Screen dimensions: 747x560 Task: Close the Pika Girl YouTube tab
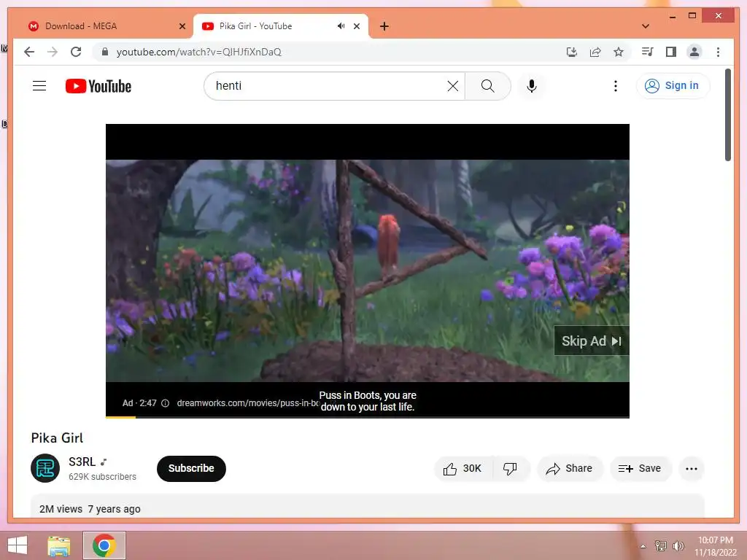(356, 26)
